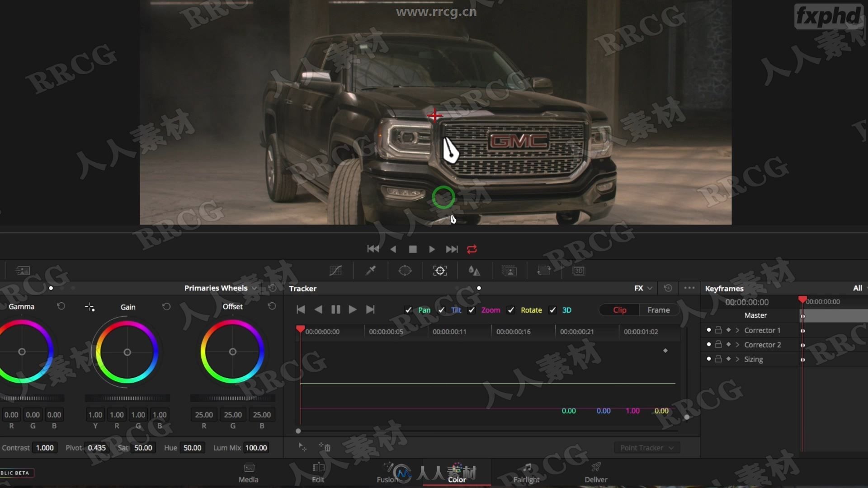This screenshot has width=868, height=488.
Task: Select Frame tracking mode
Action: click(x=658, y=310)
